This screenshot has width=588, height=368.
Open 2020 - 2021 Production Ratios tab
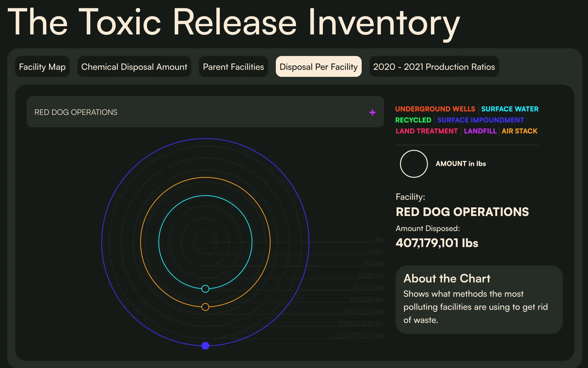click(434, 66)
